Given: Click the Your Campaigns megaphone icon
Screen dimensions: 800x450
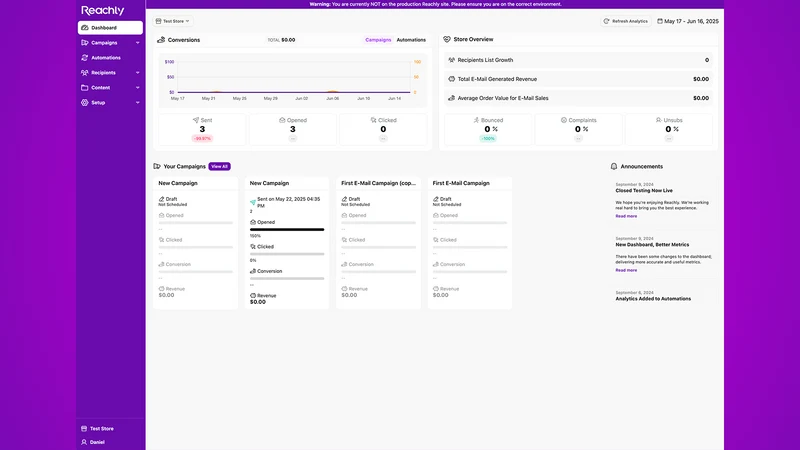Looking at the screenshot, I should (157, 166).
